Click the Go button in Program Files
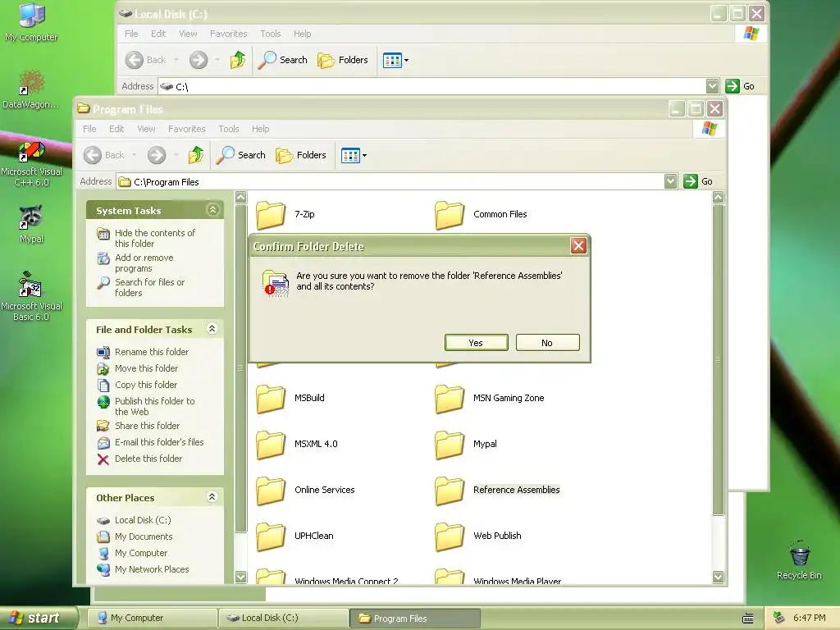 tap(698, 181)
